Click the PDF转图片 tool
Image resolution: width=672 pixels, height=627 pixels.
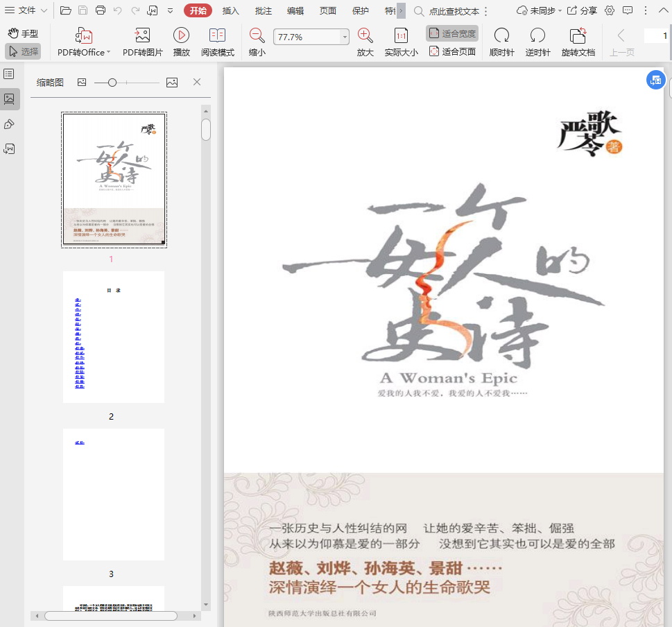[x=143, y=42]
